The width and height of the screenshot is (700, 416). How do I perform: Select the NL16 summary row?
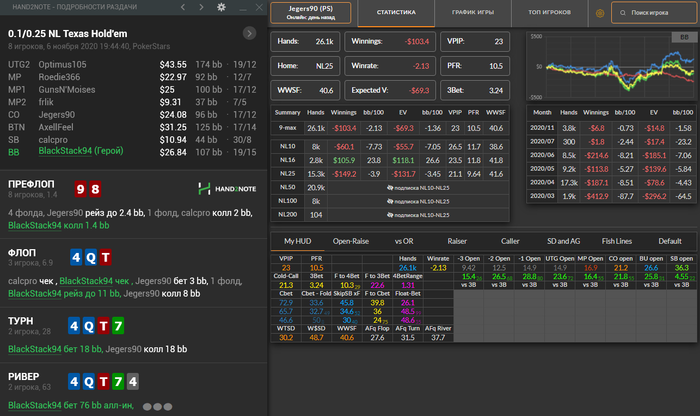pos(390,160)
